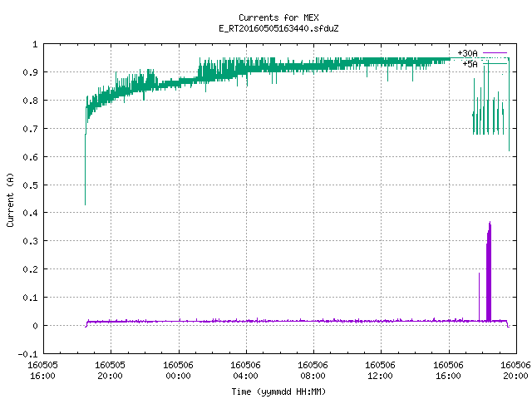Click the purple line sample in legend

(495, 53)
